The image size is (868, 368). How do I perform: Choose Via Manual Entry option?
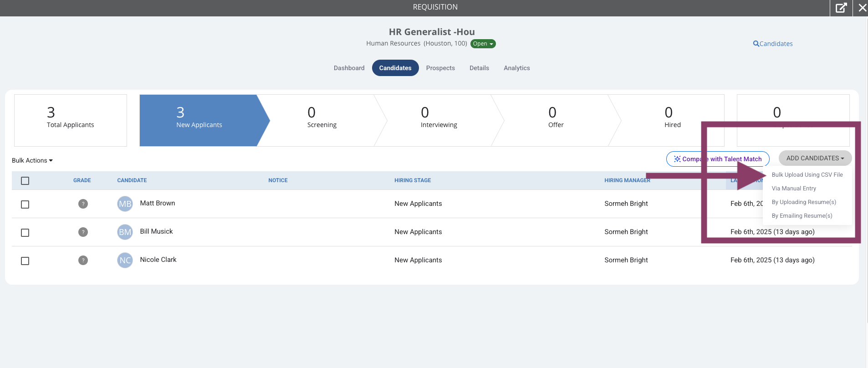click(794, 189)
